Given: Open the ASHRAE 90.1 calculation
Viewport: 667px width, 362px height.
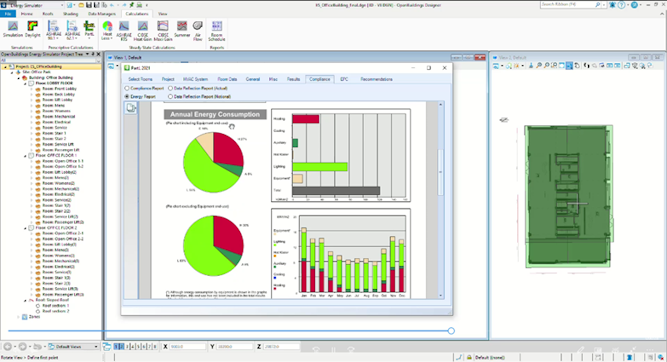Looking at the screenshot, I should [54, 30].
